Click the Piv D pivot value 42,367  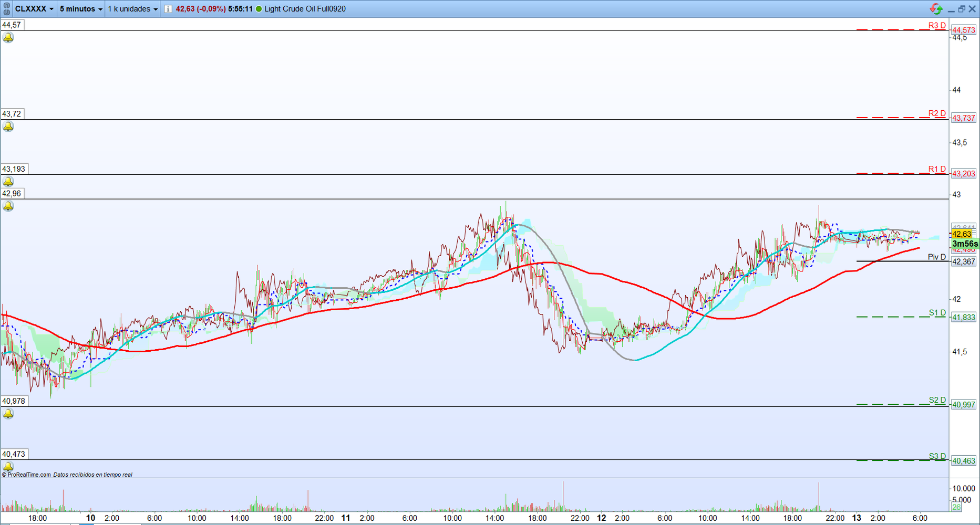click(x=963, y=261)
